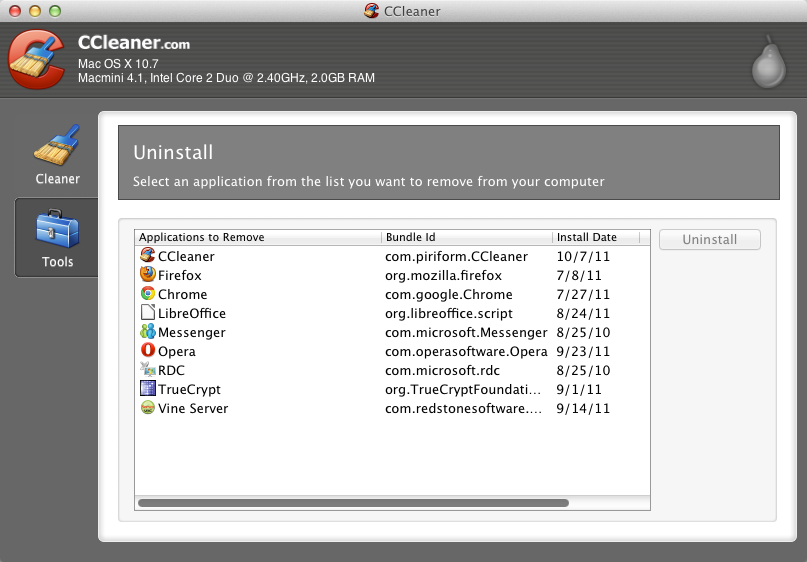Sort by Applications to Remove column
This screenshot has height=562, width=807.
click(258, 238)
